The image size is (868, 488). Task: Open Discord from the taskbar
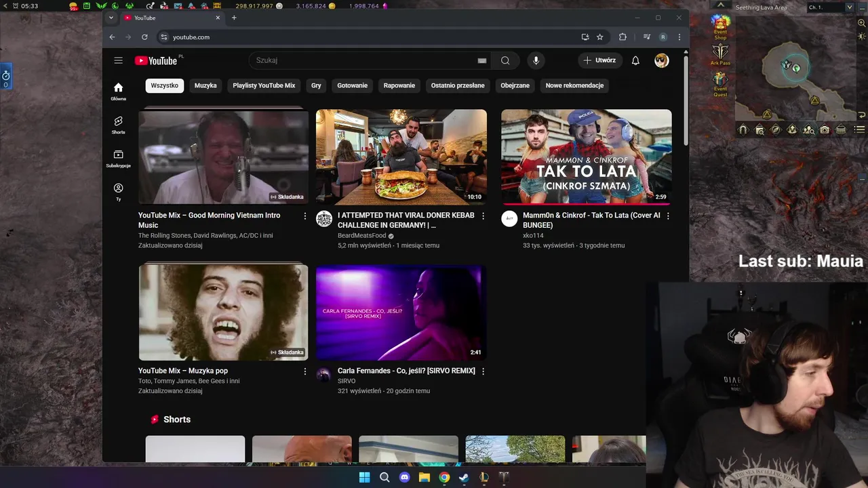pyautogui.click(x=405, y=477)
